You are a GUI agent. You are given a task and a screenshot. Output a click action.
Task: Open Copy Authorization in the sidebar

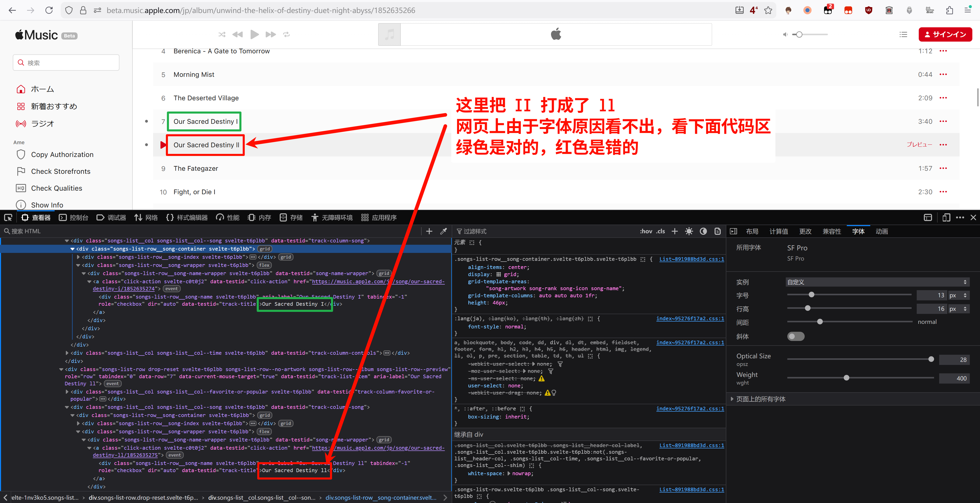click(x=62, y=154)
